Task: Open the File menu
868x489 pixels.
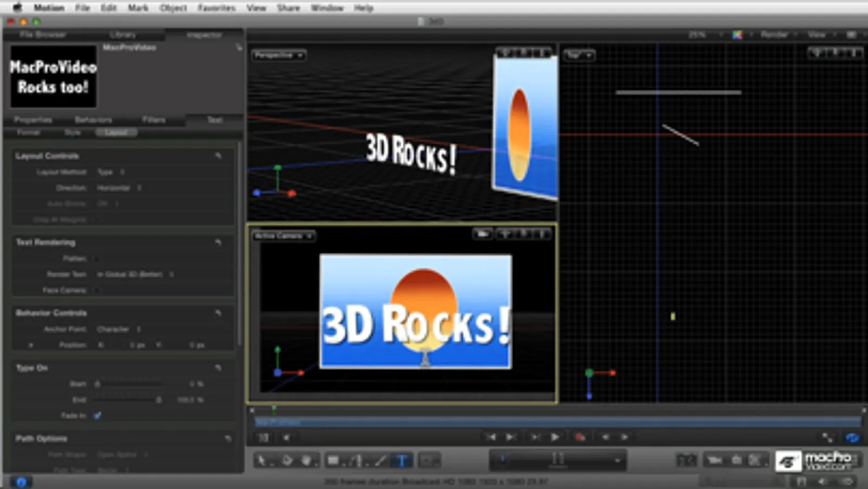Action: [x=83, y=8]
